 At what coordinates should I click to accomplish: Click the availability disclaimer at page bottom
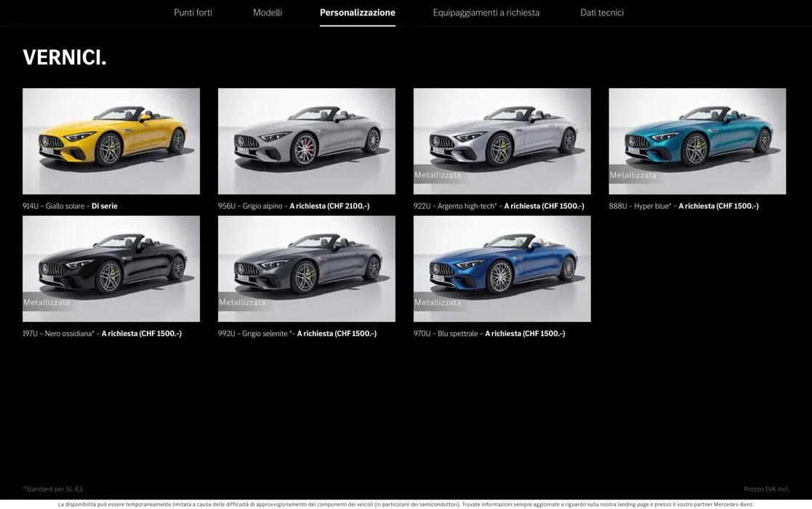406,502
